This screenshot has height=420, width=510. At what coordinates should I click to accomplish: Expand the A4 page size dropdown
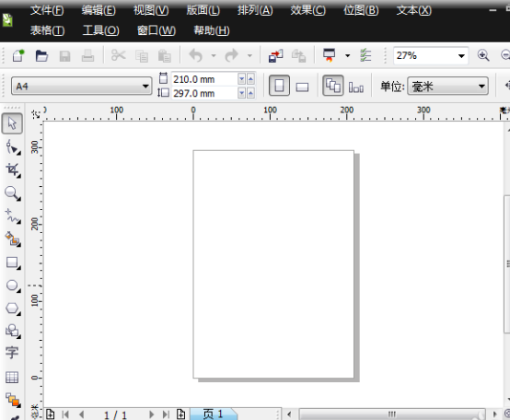(x=81, y=87)
